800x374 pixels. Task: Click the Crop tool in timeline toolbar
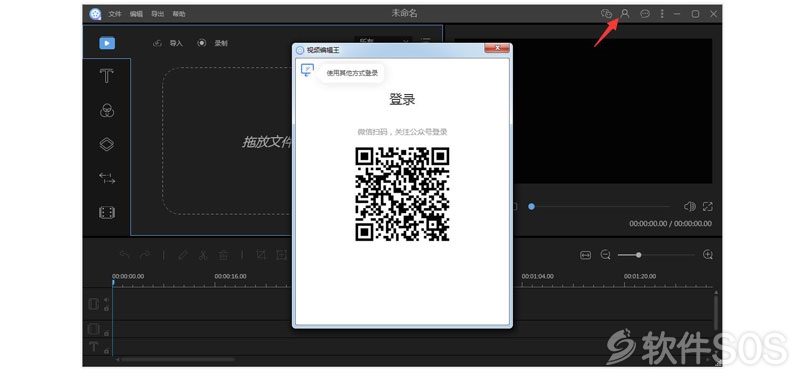click(x=261, y=255)
